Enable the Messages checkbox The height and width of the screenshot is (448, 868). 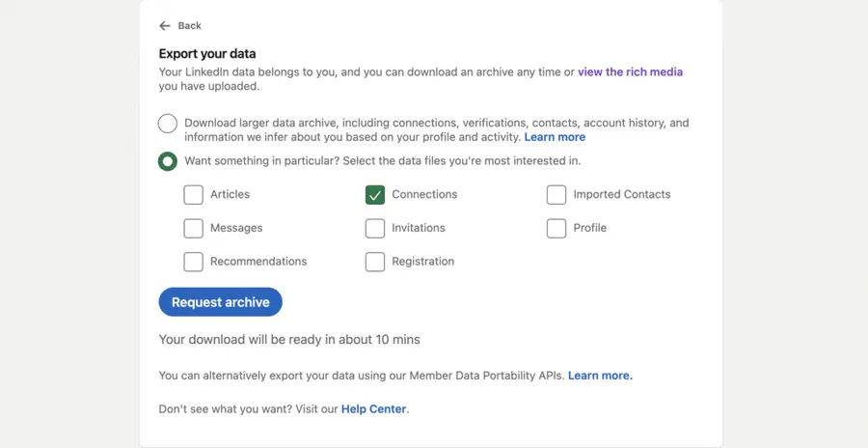pyautogui.click(x=193, y=229)
